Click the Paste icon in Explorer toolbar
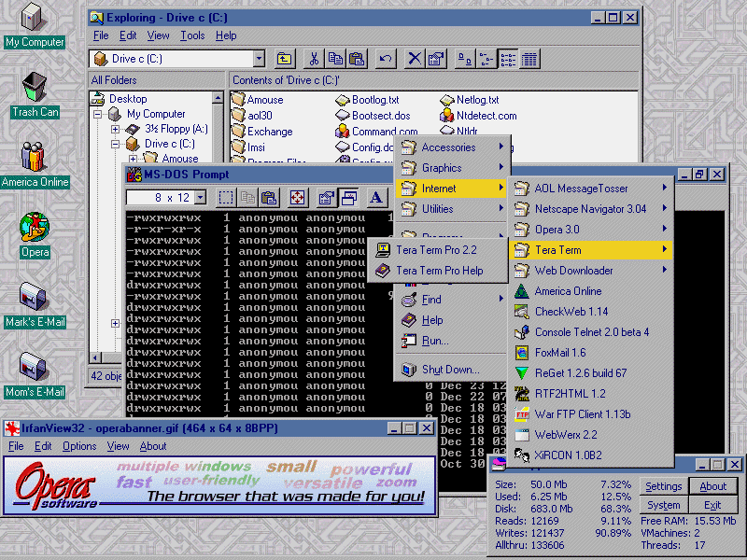 357,59
